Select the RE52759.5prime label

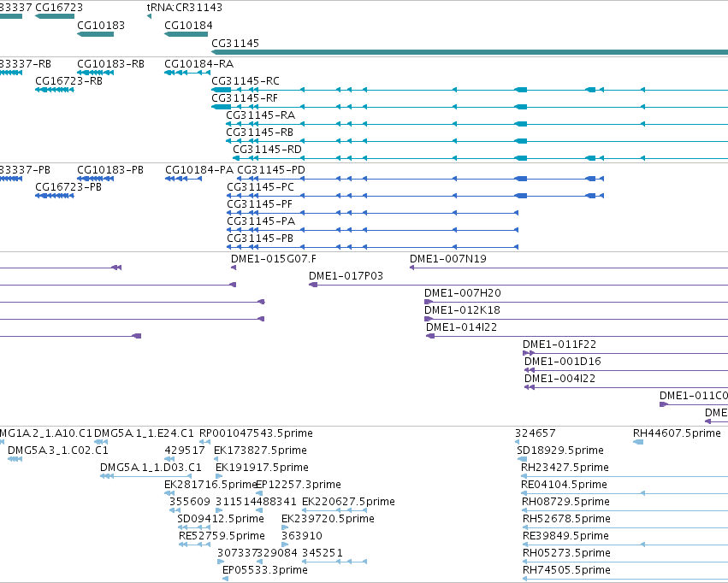222,536
